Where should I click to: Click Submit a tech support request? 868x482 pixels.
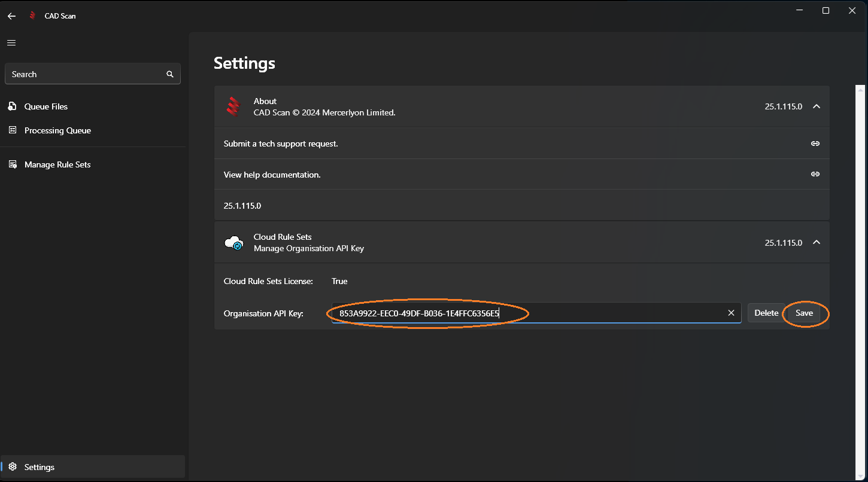281,144
